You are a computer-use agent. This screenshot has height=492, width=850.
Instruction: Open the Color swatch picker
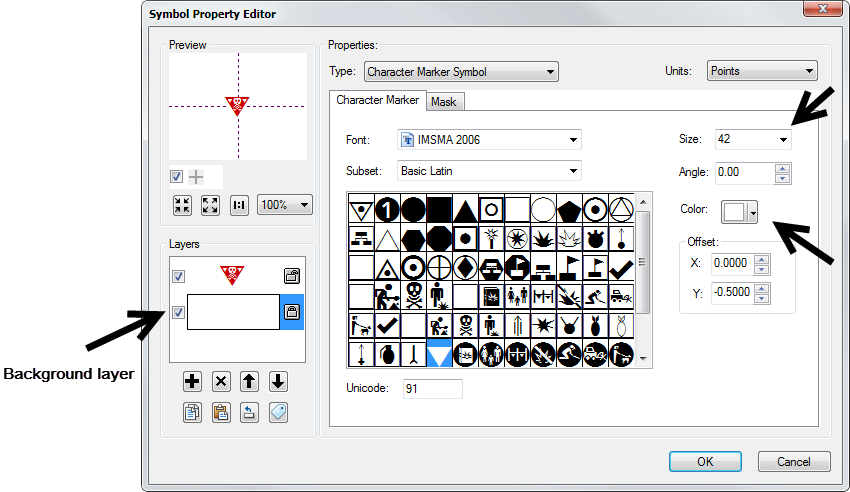739,212
